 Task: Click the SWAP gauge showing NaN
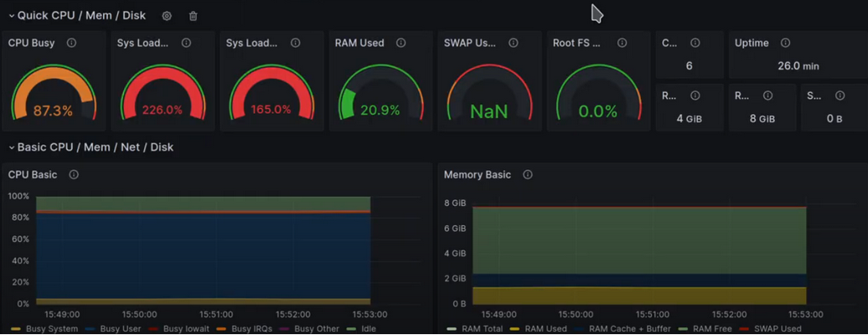pyautogui.click(x=489, y=94)
